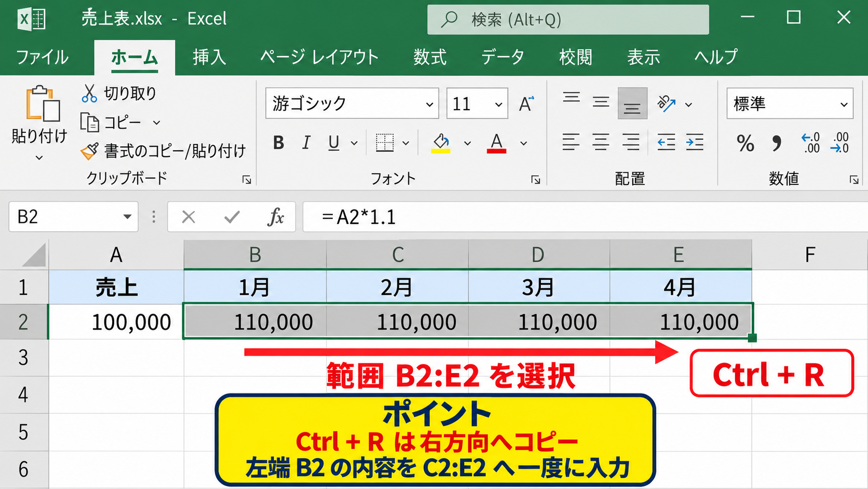The width and height of the screenshot is (868, 489).
Task: Click the Copy icon
Action: [x=89, y=123]
